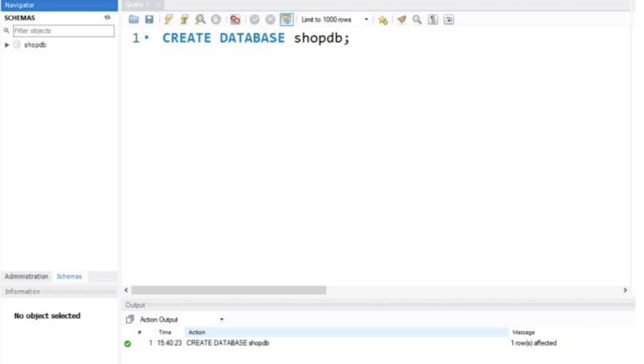The width and height of the screenshot is (644, 364).
Task: Click the 15:40:23 time cell
Action: tap(169, 343)
